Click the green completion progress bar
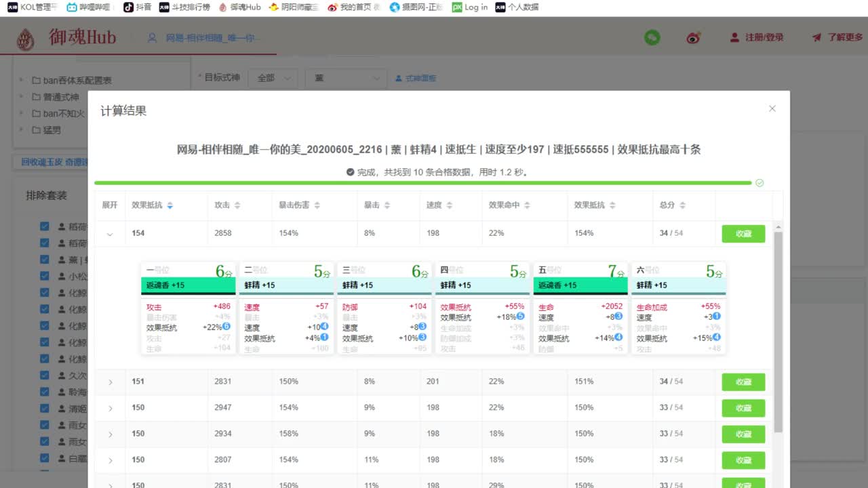The height and width of the screenshot is (488, 868). click(427, 182)
